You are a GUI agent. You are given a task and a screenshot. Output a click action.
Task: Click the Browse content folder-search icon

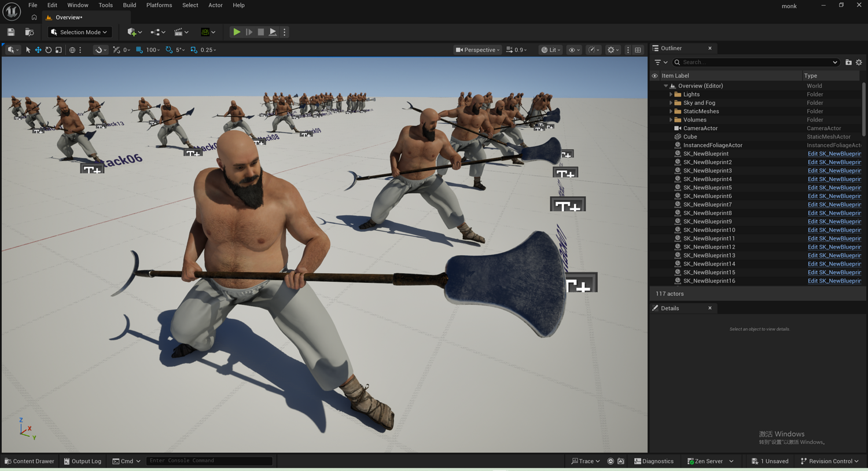coord(29,32)
